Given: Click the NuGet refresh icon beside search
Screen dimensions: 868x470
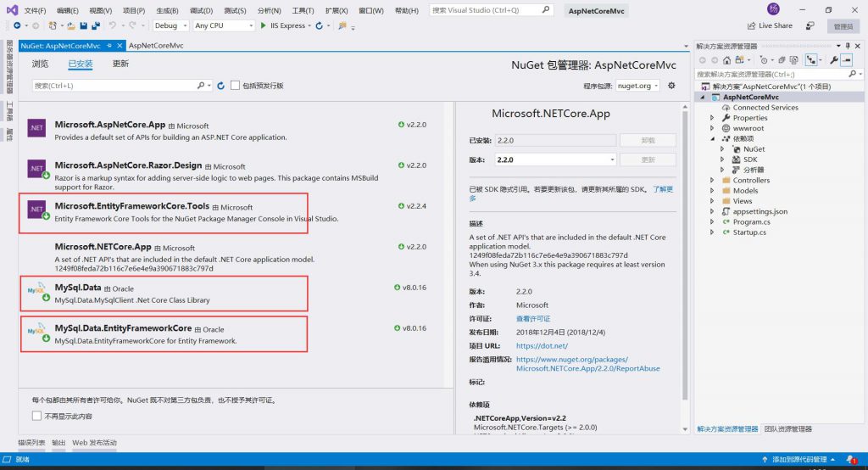Looking at the screenshot, I should point(221,86).
